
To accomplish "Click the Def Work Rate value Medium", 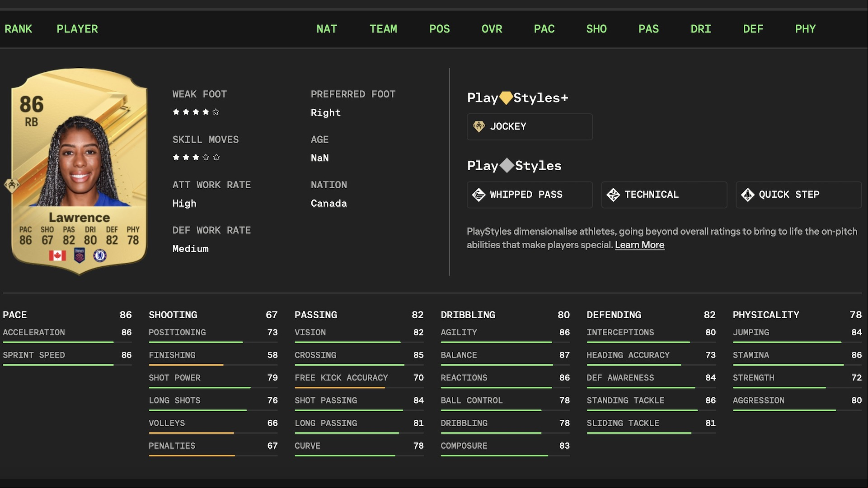I will click(x=191, y=249).
